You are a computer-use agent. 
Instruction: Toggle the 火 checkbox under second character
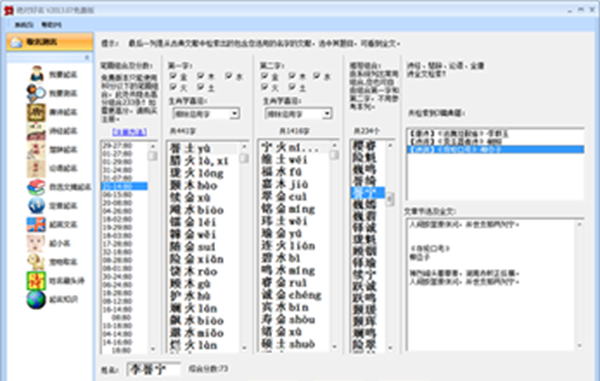coord(264,87)
